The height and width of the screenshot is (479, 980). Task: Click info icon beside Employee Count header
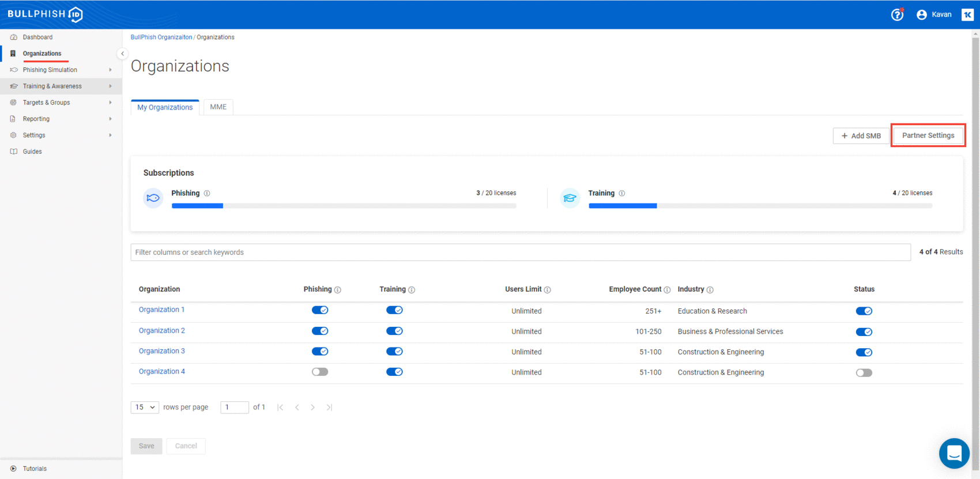tap(667, 290)
